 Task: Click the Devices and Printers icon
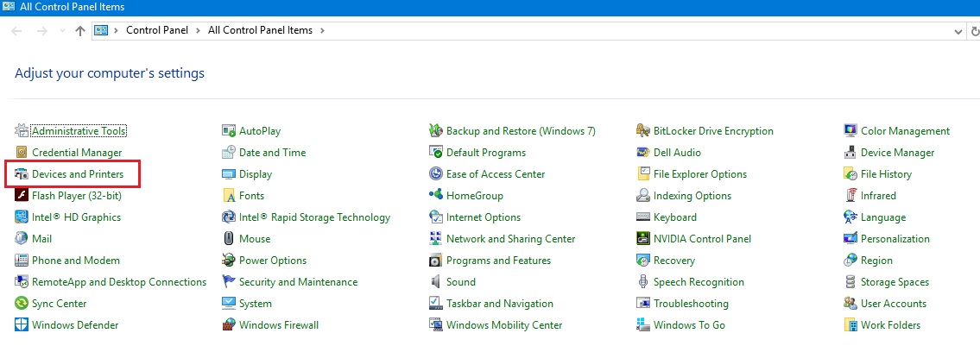22,174
